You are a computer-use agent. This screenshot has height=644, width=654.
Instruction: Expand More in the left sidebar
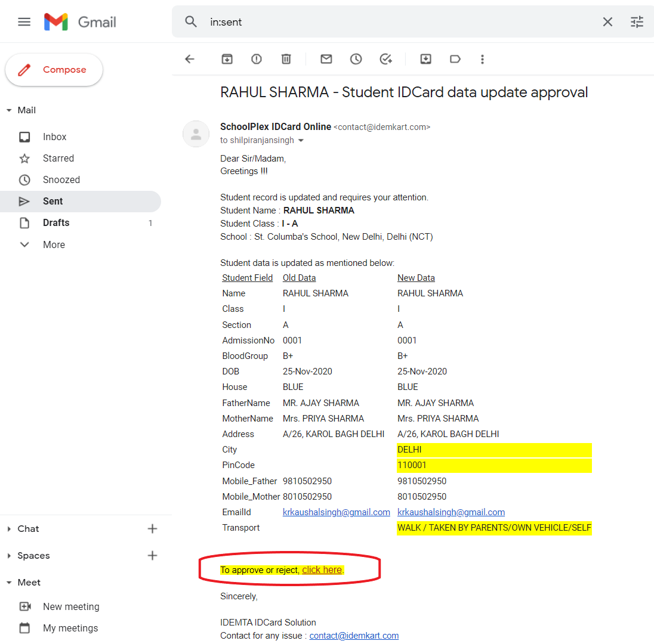coord(54,244)
